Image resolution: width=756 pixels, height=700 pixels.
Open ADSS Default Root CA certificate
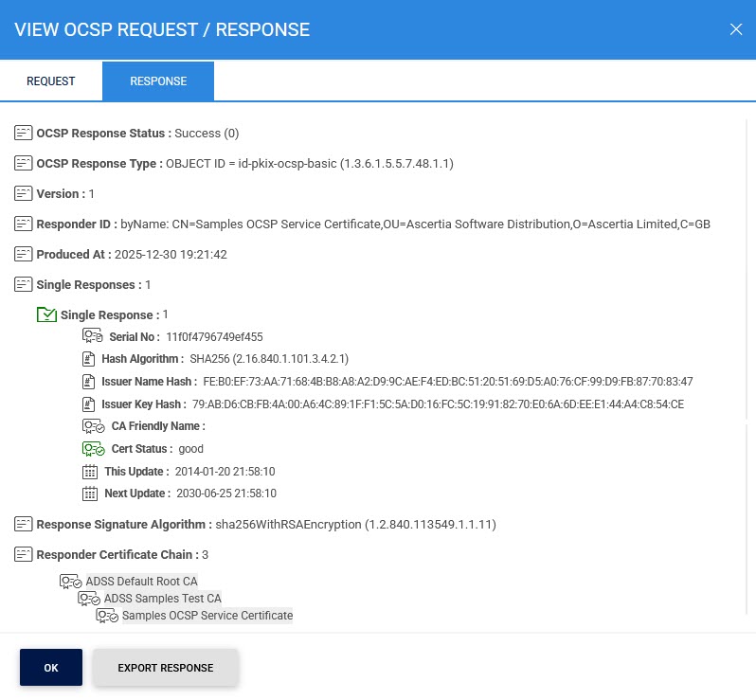[x=141, y=582]
